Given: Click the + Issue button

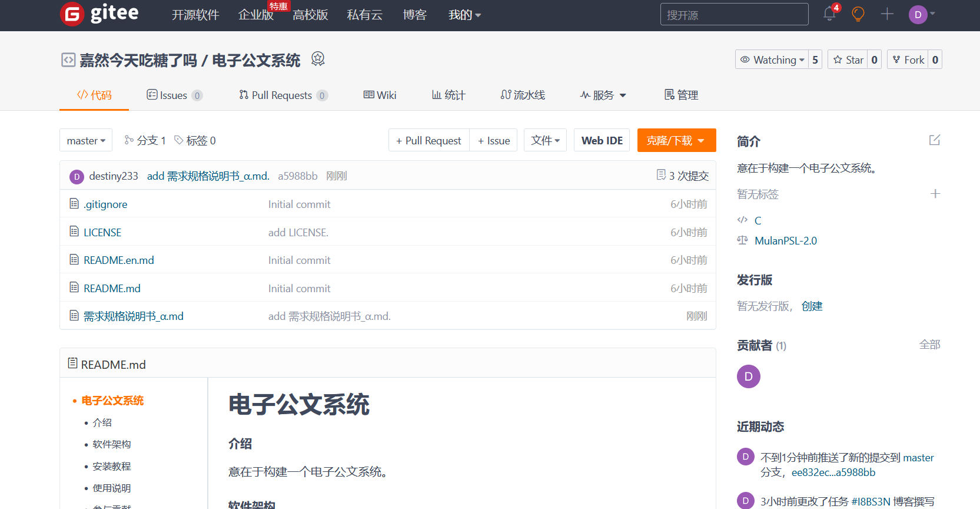Looking at the screenshot, I should 494,140.
